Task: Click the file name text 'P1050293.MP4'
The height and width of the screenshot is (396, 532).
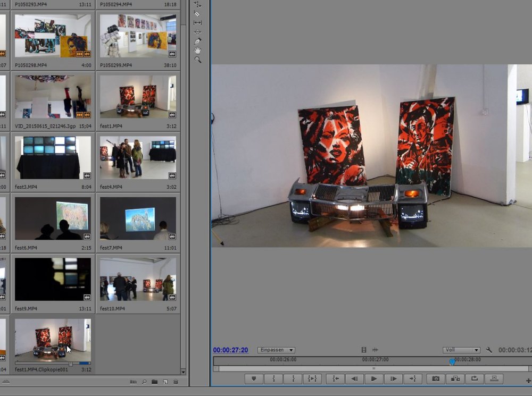Action: [31, 4]
